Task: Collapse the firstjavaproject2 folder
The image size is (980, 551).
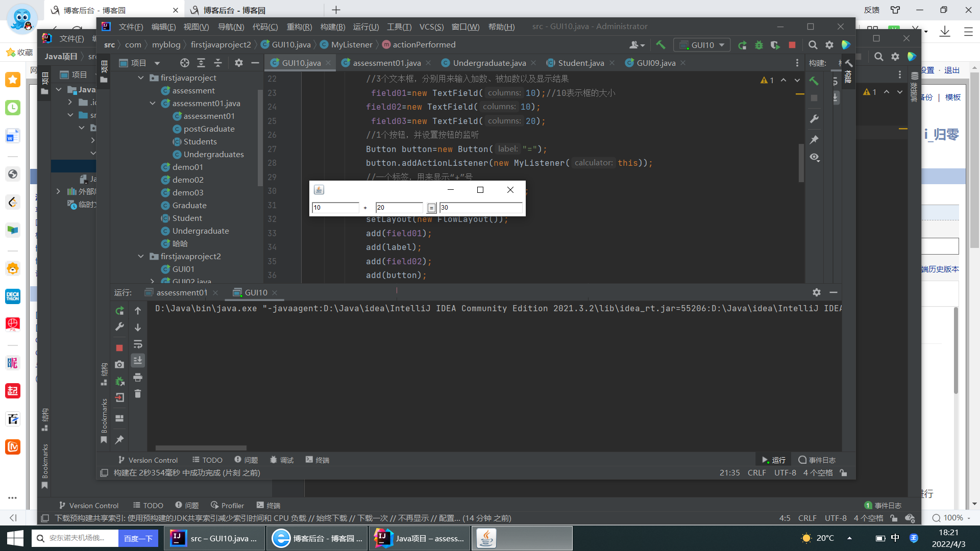Action: [x=141, y=256]
